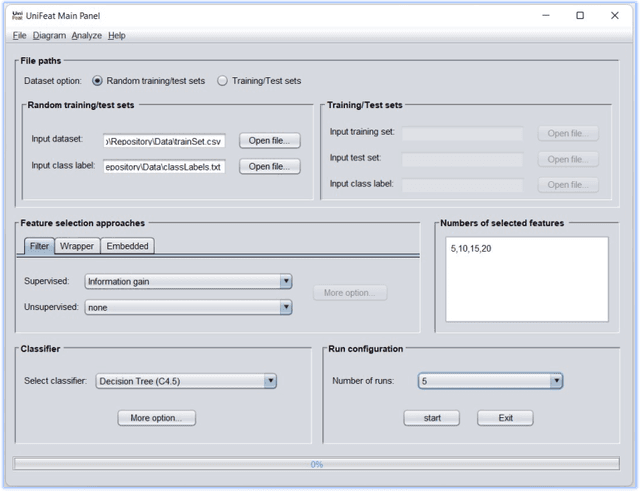This screenshot has width=640, height=492.
Task: Select Random training/test sets radio button
Action: 98,81
